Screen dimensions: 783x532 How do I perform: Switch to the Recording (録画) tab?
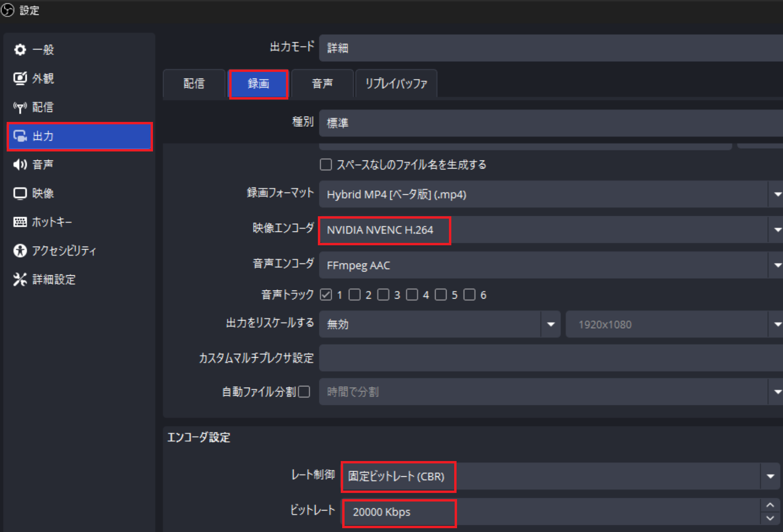point(258,84)
